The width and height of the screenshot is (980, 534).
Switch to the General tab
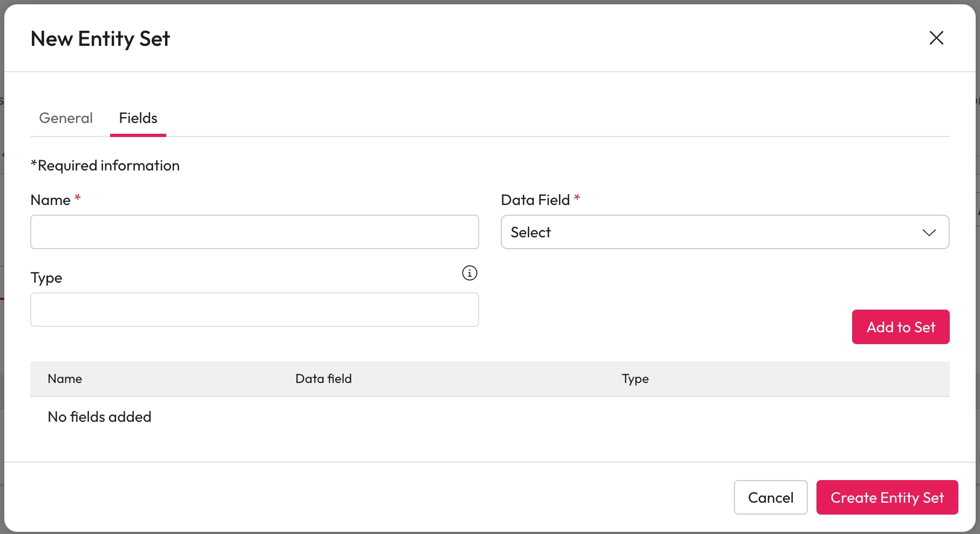pyautogui.click(x=66, y=118)
